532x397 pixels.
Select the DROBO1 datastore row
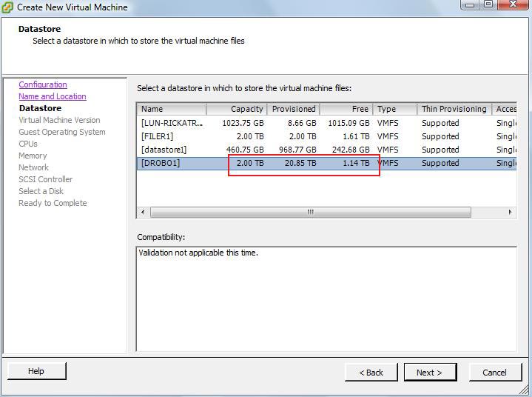[x=161, y=163]
